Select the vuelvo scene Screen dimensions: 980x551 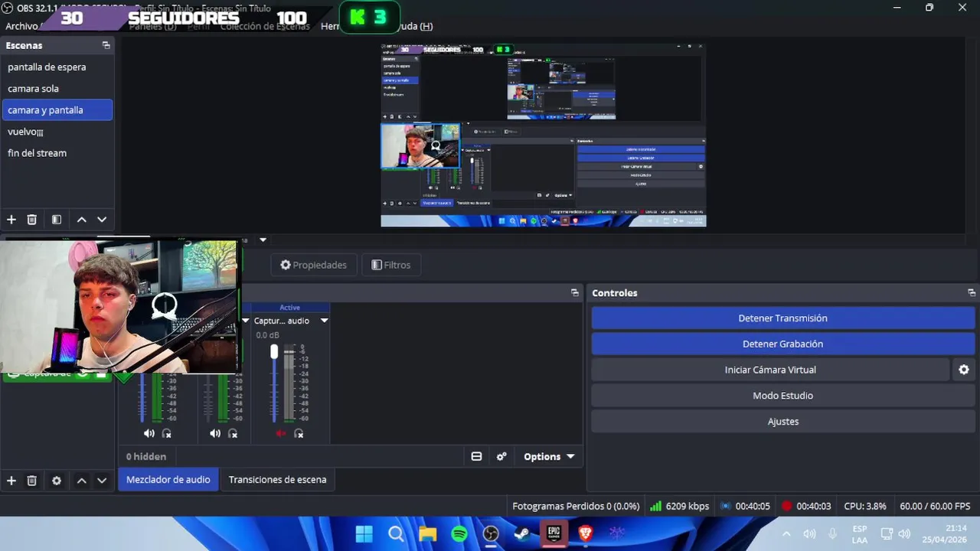57,132
